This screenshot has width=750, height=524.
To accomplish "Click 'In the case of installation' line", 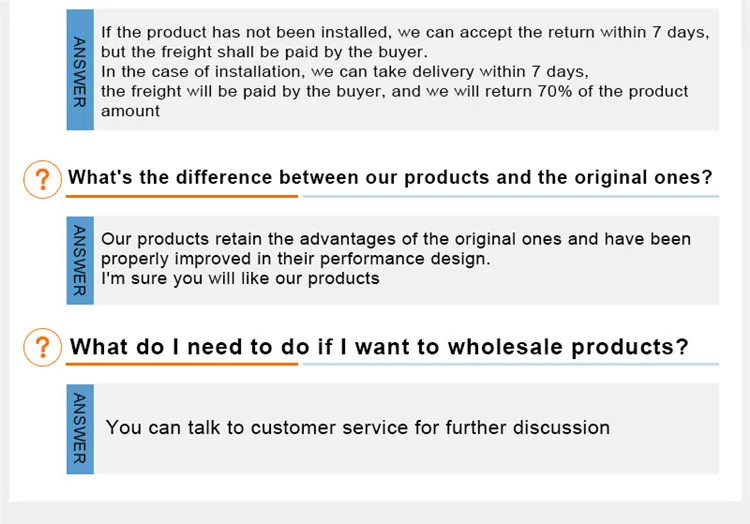I will tap(344, 71).
